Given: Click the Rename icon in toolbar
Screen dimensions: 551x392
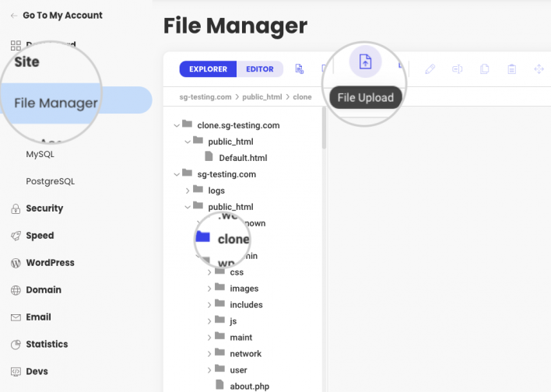Looking at the screenshot, I should (457, 69).
